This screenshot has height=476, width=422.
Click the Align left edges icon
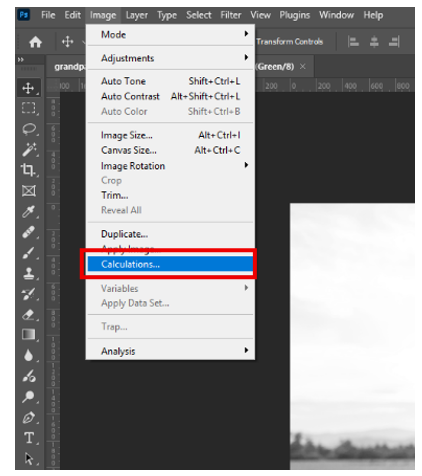[353, 42]
